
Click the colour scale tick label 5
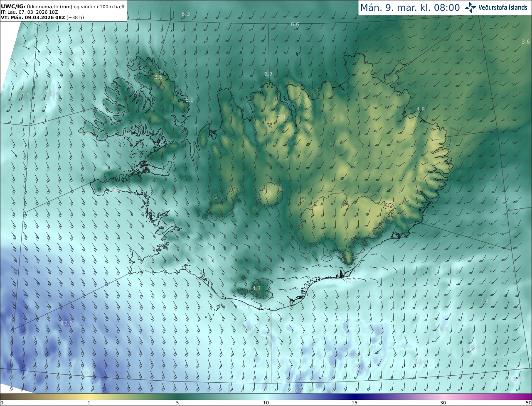tap(177, 403)
